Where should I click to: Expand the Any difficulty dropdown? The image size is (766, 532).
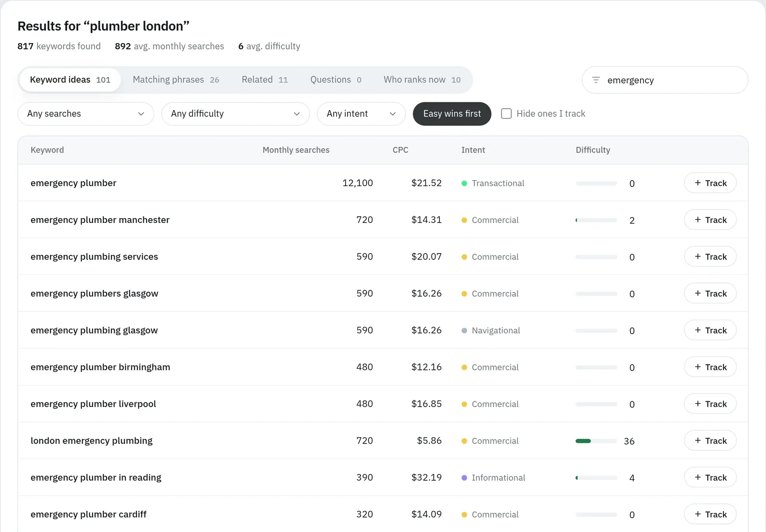pyautogui.click(x=236, y=114)
